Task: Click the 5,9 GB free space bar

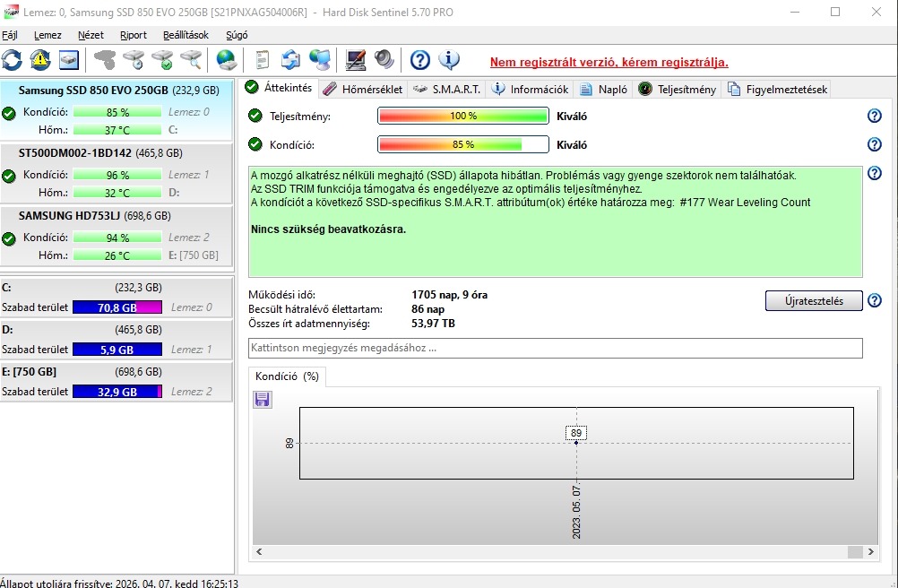Action: tap(117, 350)
